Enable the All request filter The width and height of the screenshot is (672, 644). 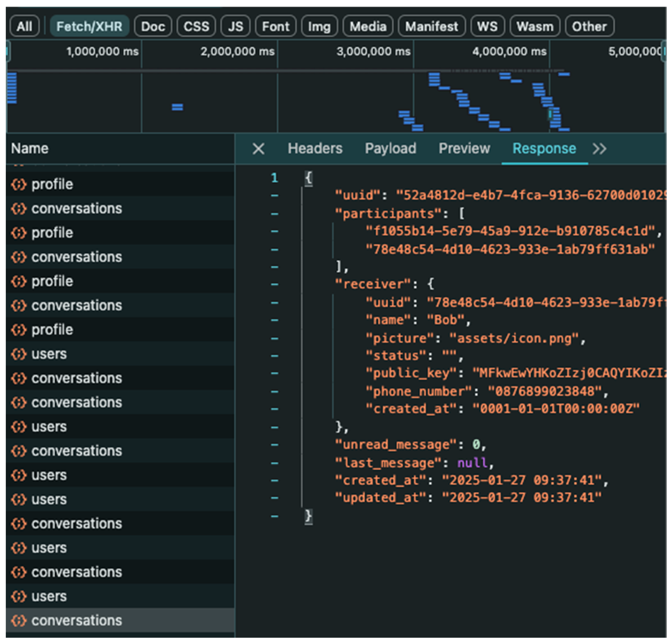pos(24,26)
